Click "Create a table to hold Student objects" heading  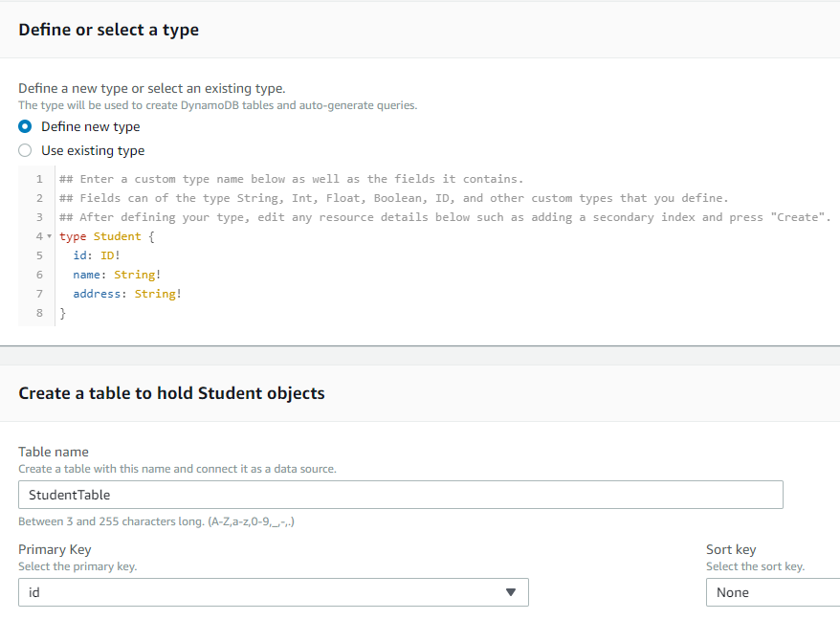click(x=171, y=393)
